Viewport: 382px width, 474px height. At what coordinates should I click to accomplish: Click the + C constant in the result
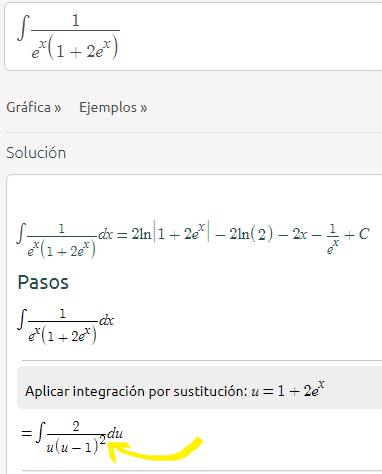(357, 234)
